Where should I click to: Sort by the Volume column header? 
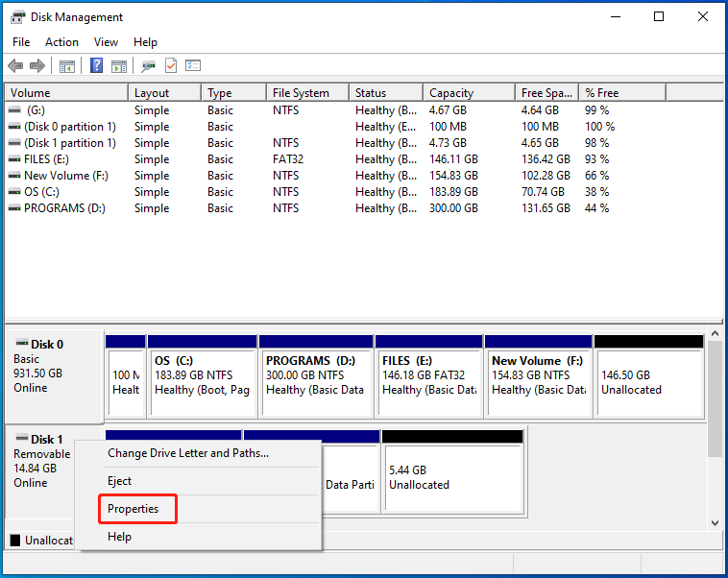point(66,93)
